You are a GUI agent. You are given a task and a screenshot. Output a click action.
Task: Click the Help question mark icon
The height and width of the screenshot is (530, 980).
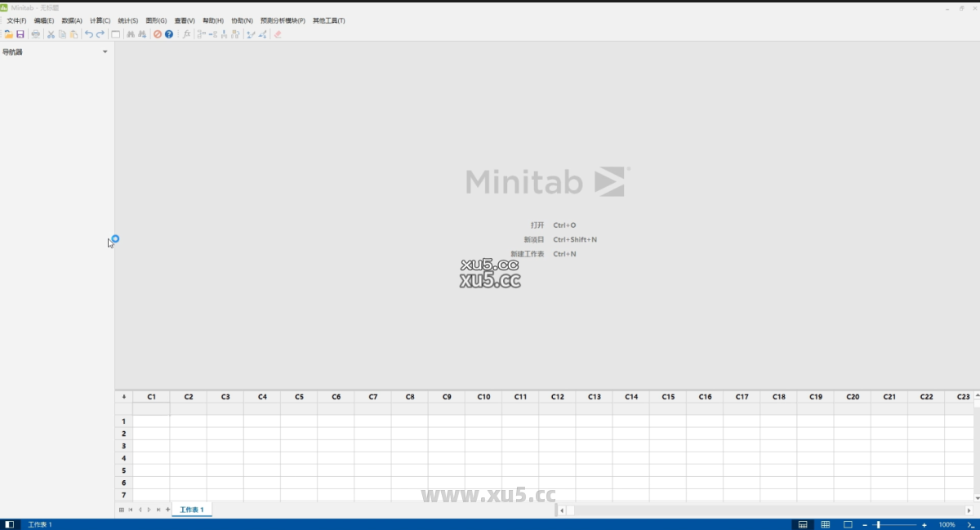click(168, 33)
